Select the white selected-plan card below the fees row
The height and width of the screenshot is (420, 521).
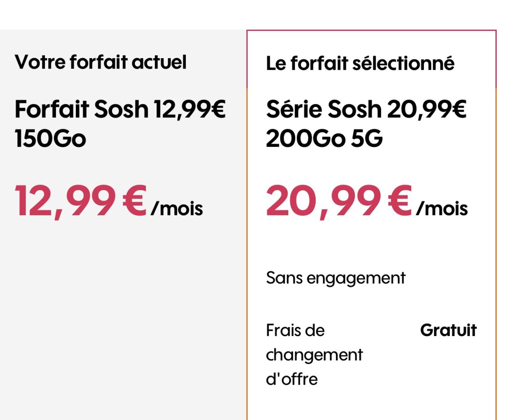(x=371, y=405)
